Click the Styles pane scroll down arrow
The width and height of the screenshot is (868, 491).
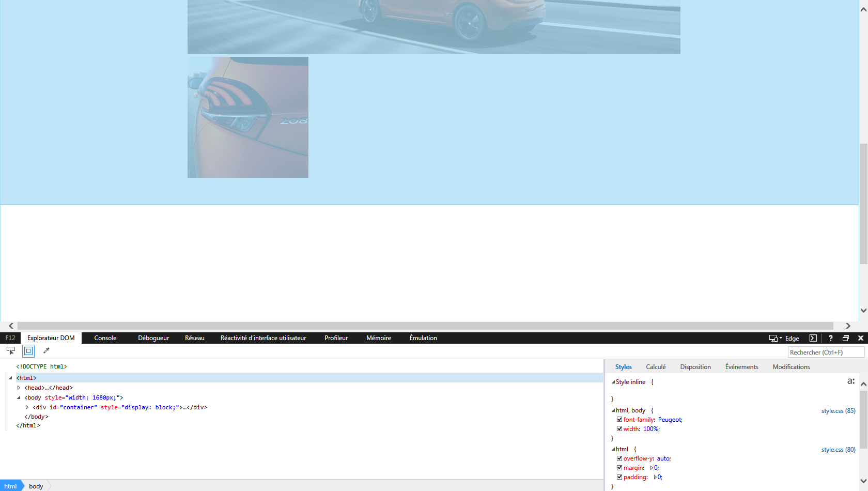click(x=863, y=480)
